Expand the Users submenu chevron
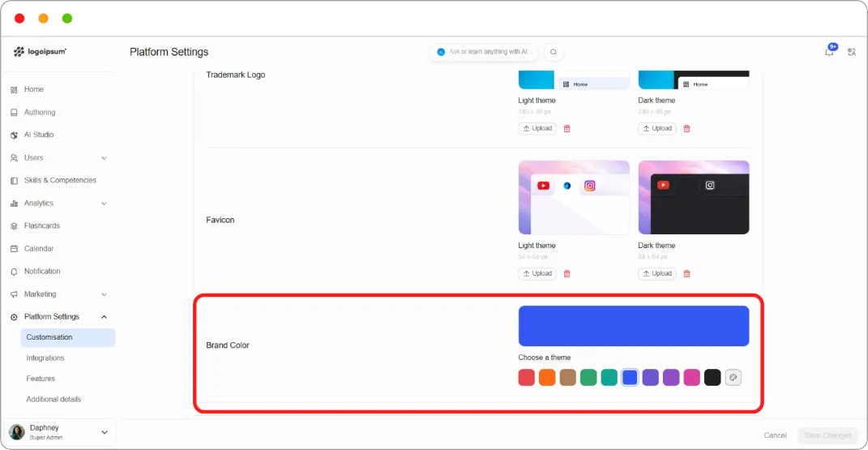868x450 pixels. [x=104, y=158]
